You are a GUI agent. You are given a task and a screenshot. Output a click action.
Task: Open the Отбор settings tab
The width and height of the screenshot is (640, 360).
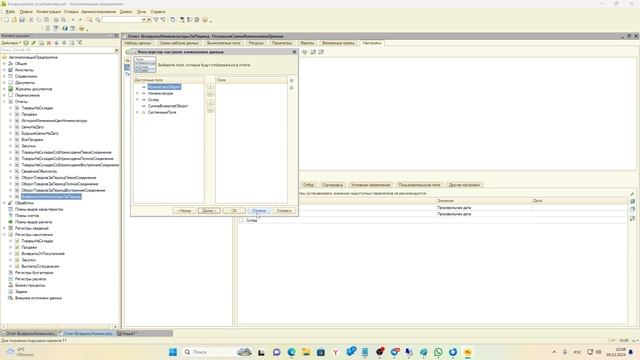(309, 185)
